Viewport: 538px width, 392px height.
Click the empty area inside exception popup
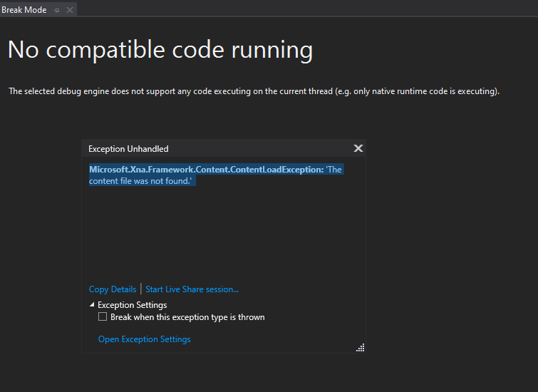click(223, 233)
